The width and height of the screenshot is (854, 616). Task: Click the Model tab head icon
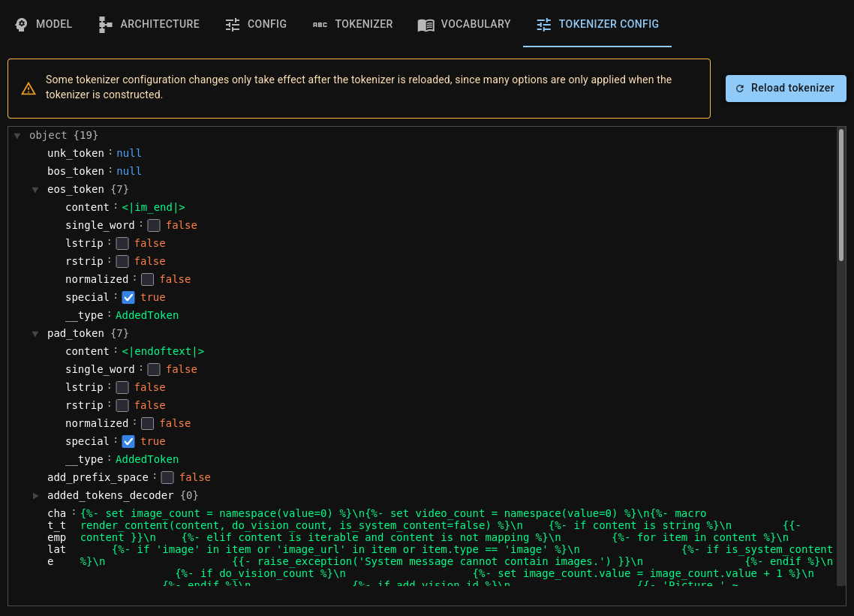(x=21, y=25)
